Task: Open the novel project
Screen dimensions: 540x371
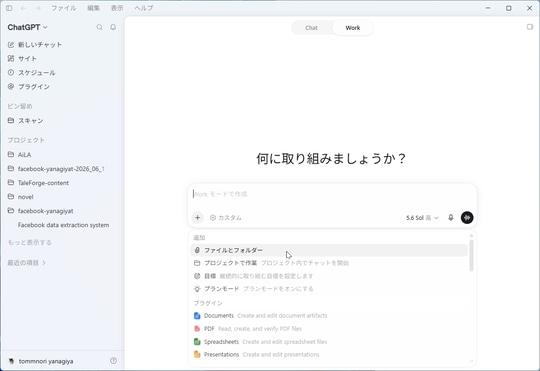Action: [62, 197]
